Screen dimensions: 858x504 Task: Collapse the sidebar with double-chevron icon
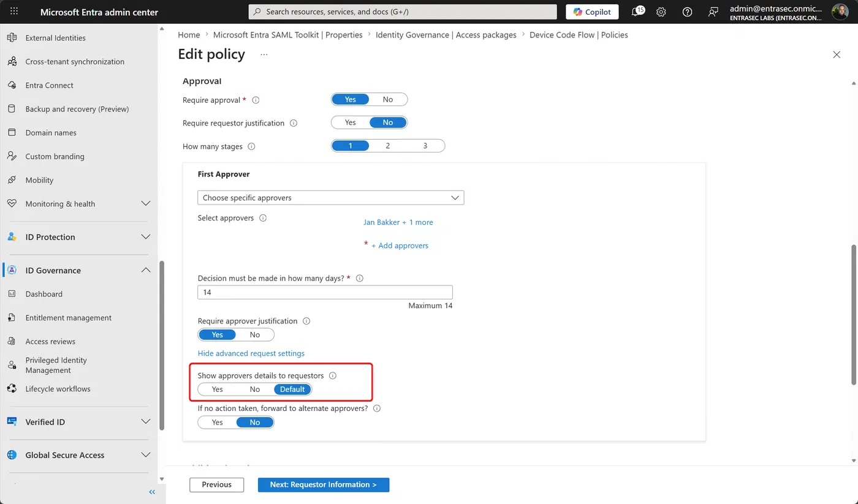(152, 492)
